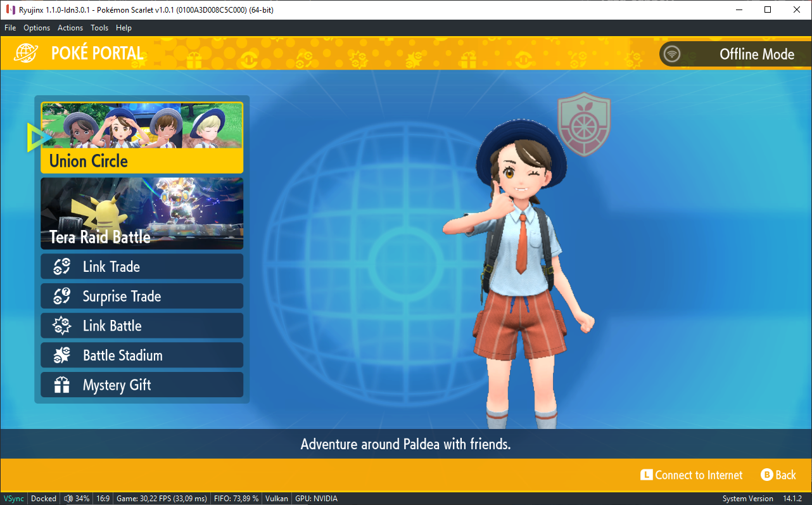Screen dimensions: 812x505
Task: Click the Offline Mode wifi icon
Action: pos(671,54)
